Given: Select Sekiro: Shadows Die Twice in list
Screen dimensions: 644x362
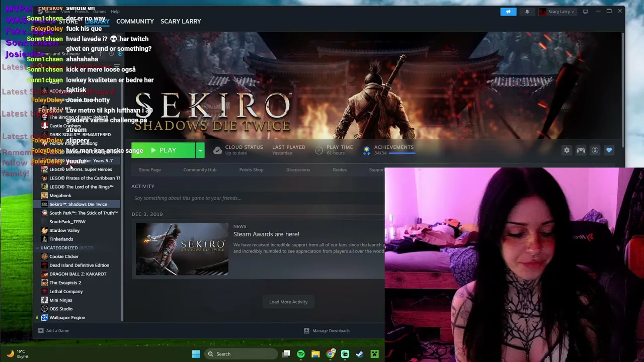Looking at the screenshot, I should click(77, 204).
